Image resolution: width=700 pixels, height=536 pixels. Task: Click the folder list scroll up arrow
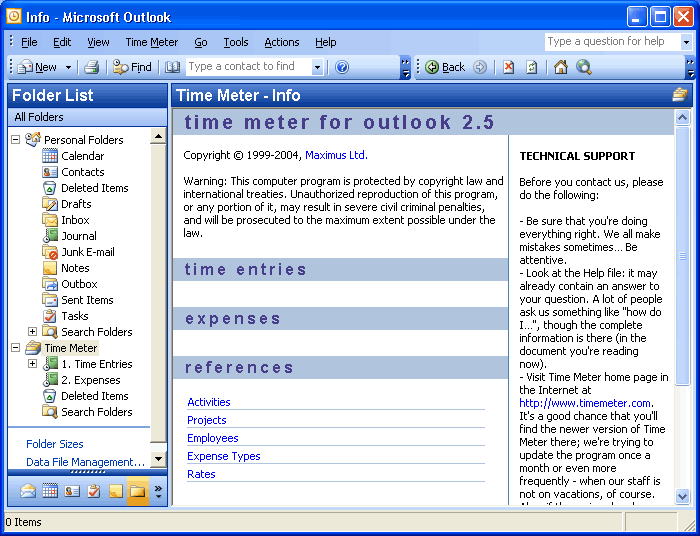[158, 136]
